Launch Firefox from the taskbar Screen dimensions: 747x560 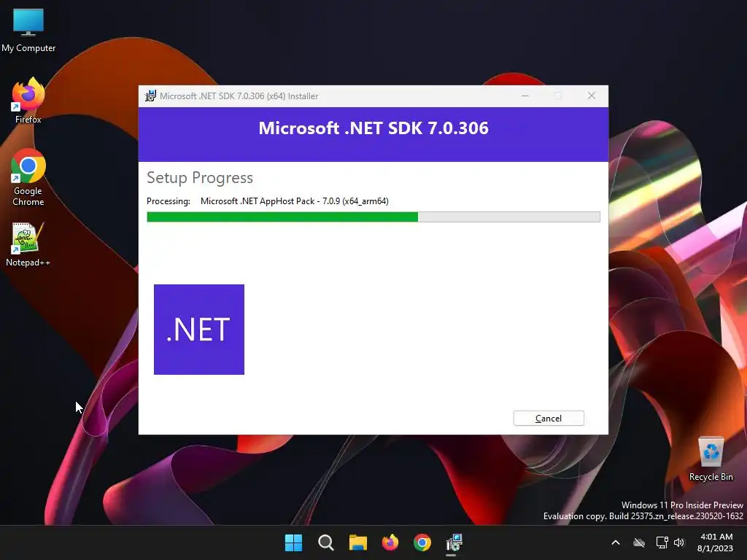click(x=390, y=542)
